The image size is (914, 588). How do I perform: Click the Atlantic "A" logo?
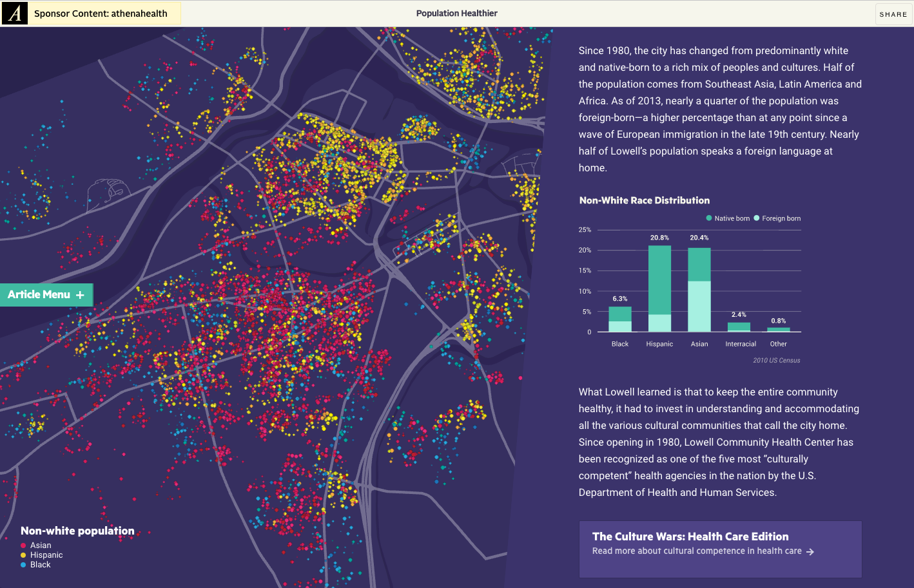(x=14, y=14)
